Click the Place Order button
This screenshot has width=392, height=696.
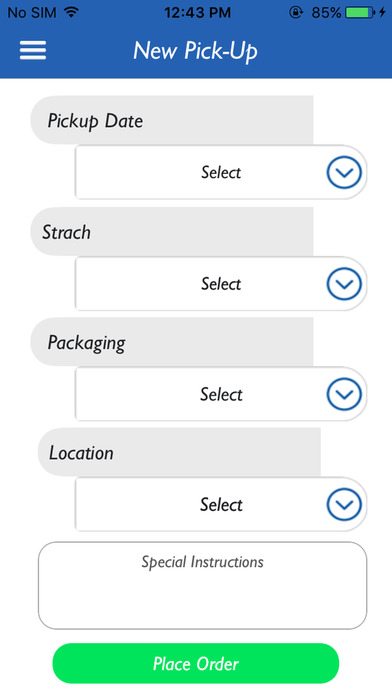tap(196, 663)
